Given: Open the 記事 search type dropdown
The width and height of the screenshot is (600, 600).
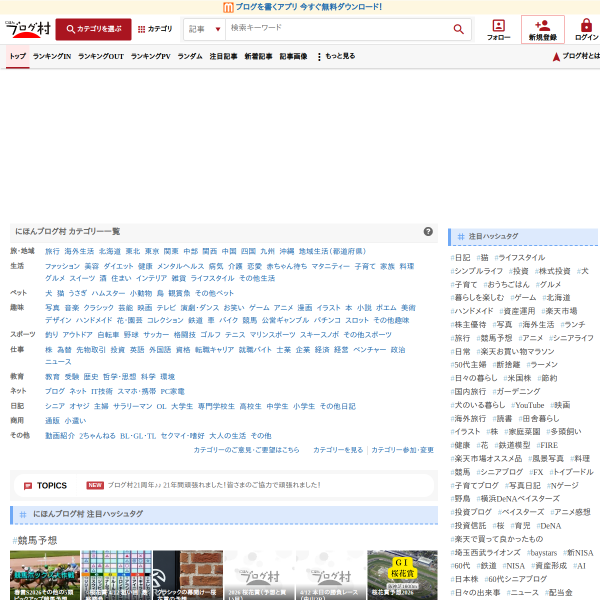Looking at the screenshot, I should 204,29.
